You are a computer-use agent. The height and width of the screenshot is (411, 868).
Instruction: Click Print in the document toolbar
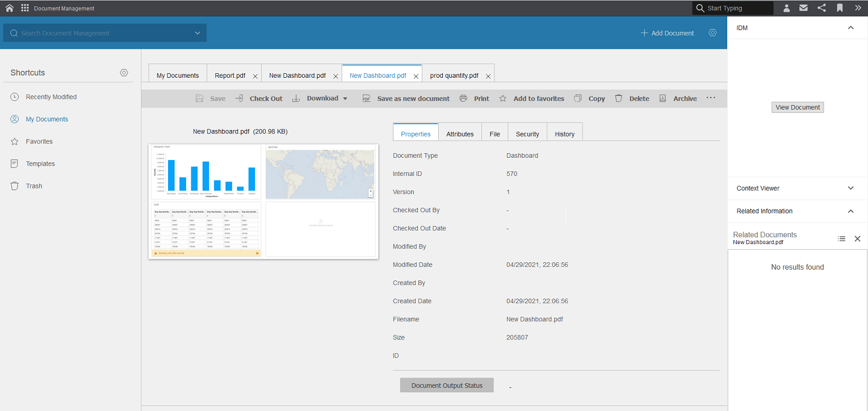click(474, 98)
